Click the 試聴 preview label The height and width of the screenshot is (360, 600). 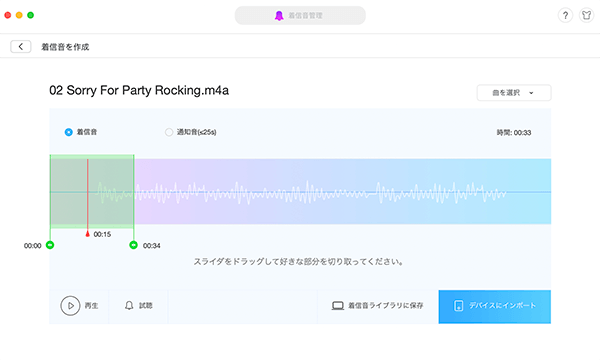click(x=145, y=306)
